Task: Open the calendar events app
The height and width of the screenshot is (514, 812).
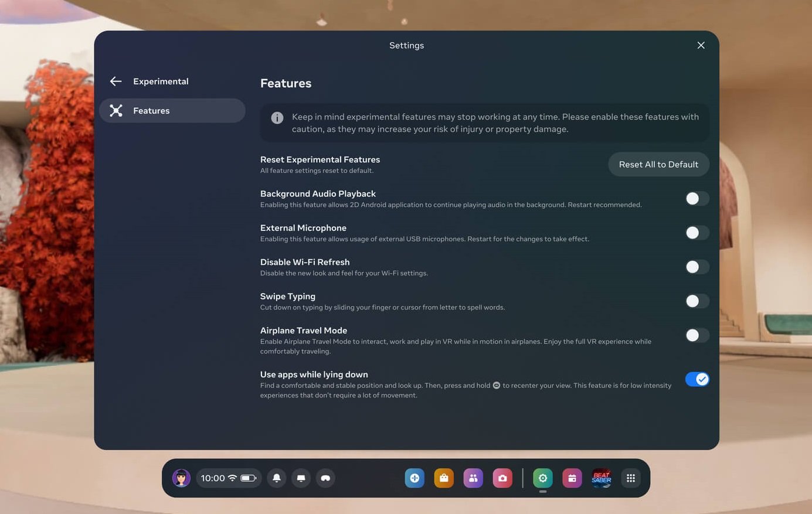Action: point(572,478)
